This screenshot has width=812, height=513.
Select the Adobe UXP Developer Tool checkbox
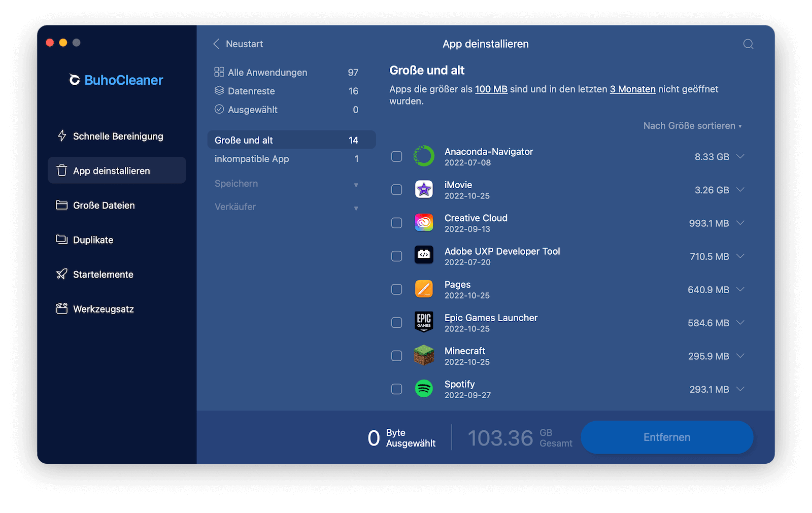coord(397,256)
